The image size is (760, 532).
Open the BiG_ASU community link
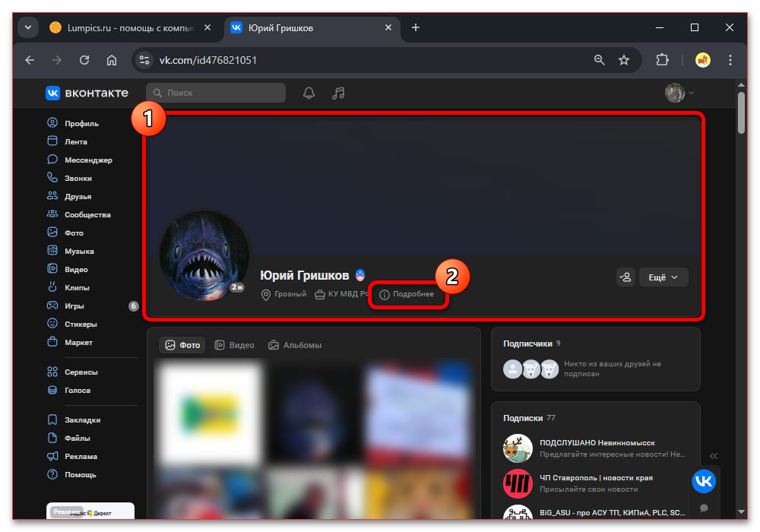pos(612,512)
